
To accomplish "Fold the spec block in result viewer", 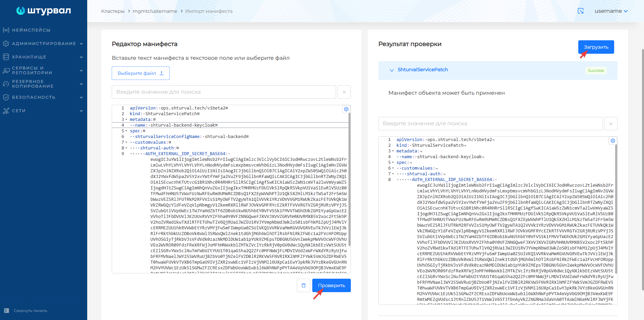I will [x=393, y=163].
